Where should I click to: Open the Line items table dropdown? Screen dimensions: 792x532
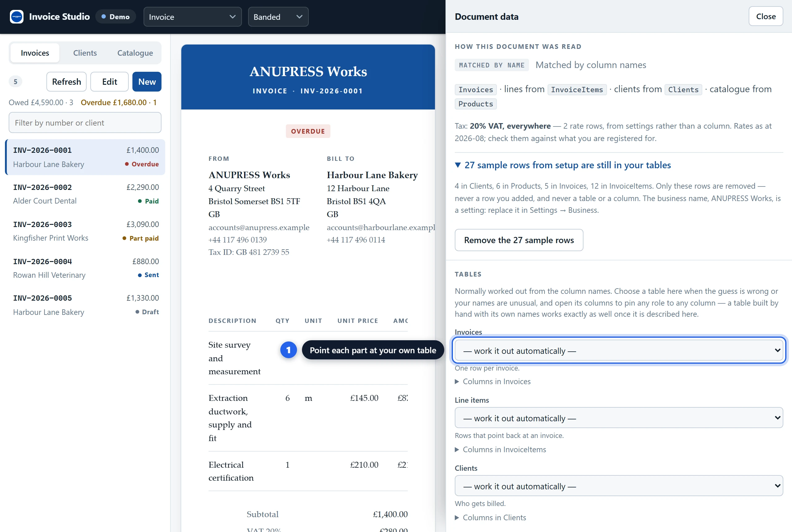[619, 418]
